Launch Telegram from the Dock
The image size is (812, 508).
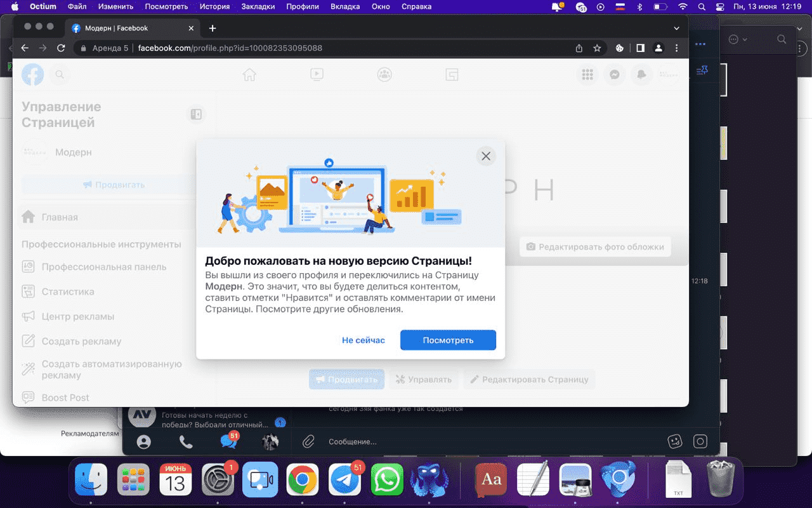pos(344,480)
